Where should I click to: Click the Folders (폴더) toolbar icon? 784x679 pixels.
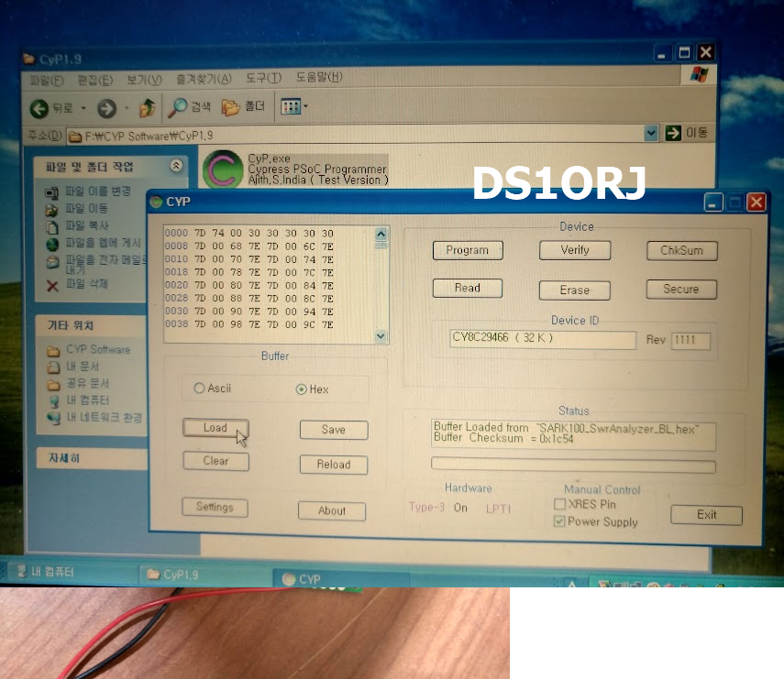coord(230,107)
